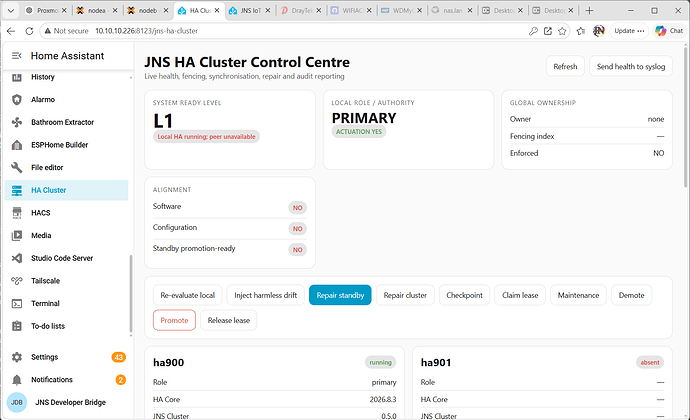This screenshot has width=690, height=420.
Task: Click Configuration alignment NO badge
Action: point(297,228)
